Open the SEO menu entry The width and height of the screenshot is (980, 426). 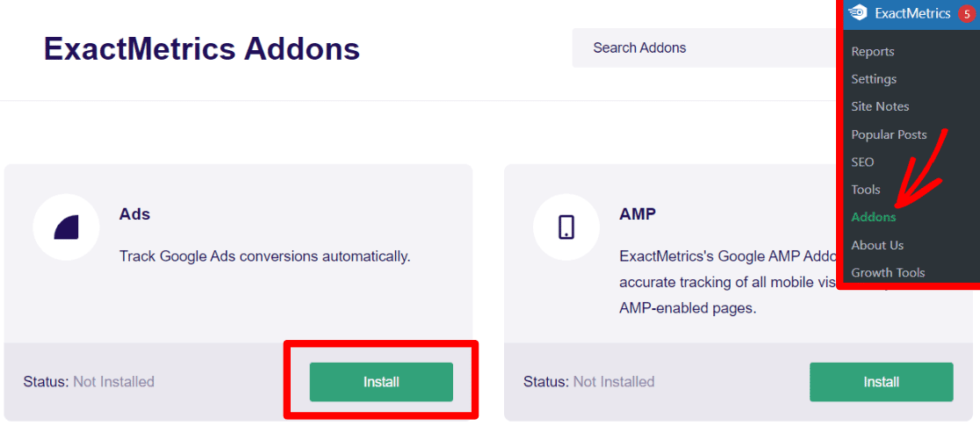862,162
